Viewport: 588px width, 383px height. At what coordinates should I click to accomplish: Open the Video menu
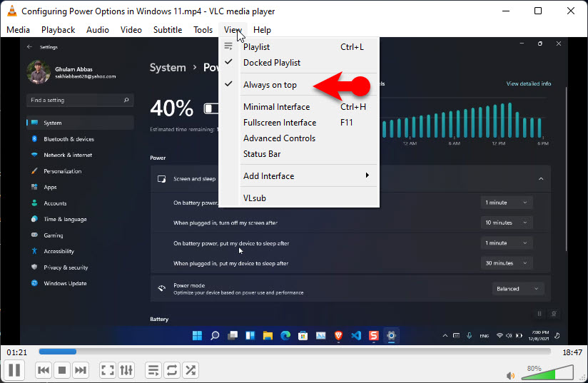pos(131,30)
